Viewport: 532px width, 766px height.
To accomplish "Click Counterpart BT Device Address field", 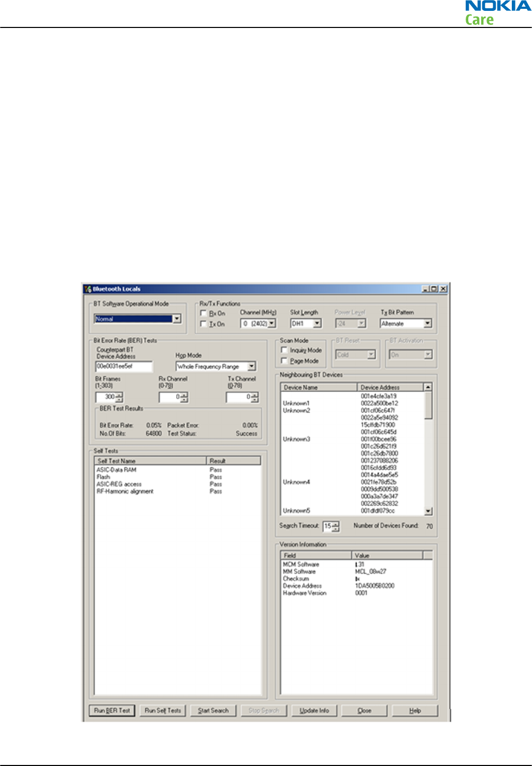I will click(x=124, y=366).
